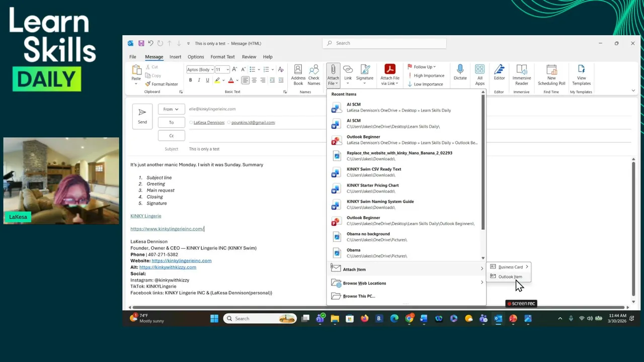Click the Send button
Viewport: 644px width, 362px height.
click(x=142, y=116)
